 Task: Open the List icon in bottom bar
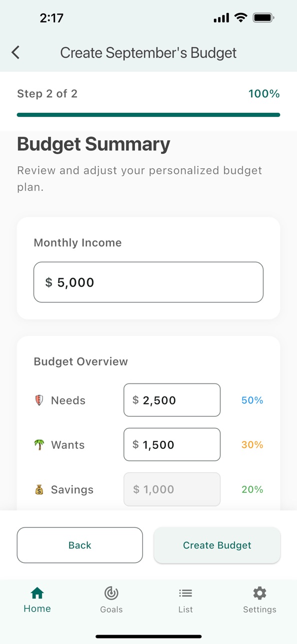point(185,593)
